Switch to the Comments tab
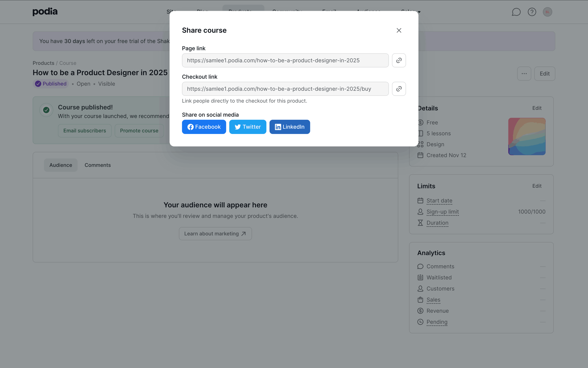Image resolution: width=588 pixels, height=368 pixels. 98,165
